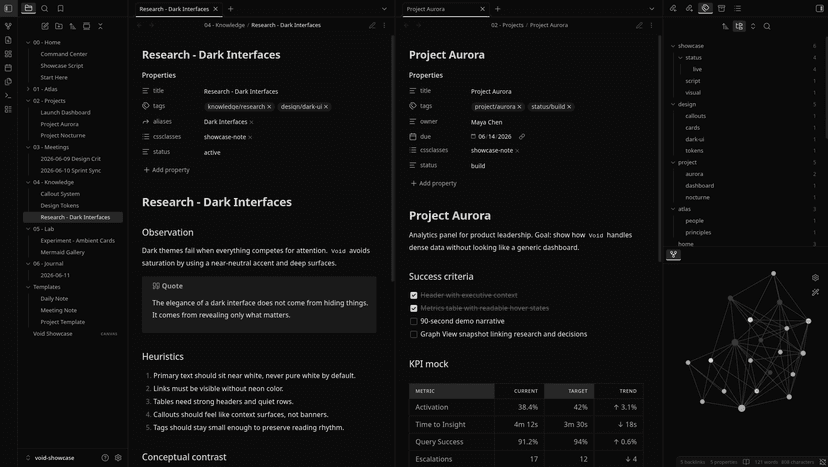Switch to 'Project Aurora' tab
Screen dimensions: 828x467
pos(426,9)
